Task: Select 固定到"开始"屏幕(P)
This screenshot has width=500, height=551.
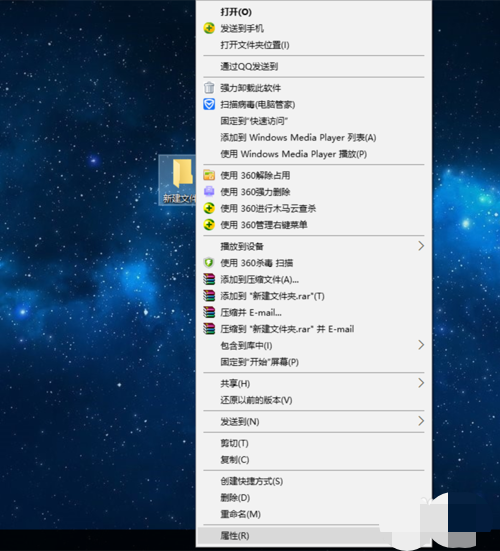Action: click(314, 362)
